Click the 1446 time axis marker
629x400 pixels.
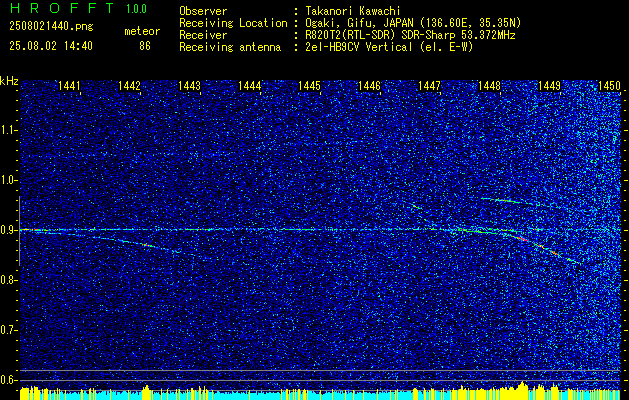(x=369, y=85)
